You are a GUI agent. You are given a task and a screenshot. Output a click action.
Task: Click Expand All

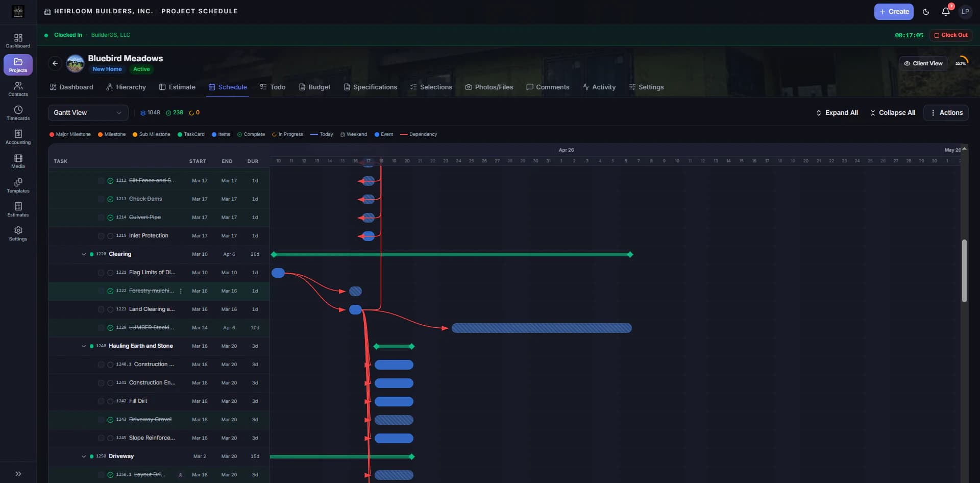click(837, 113)
